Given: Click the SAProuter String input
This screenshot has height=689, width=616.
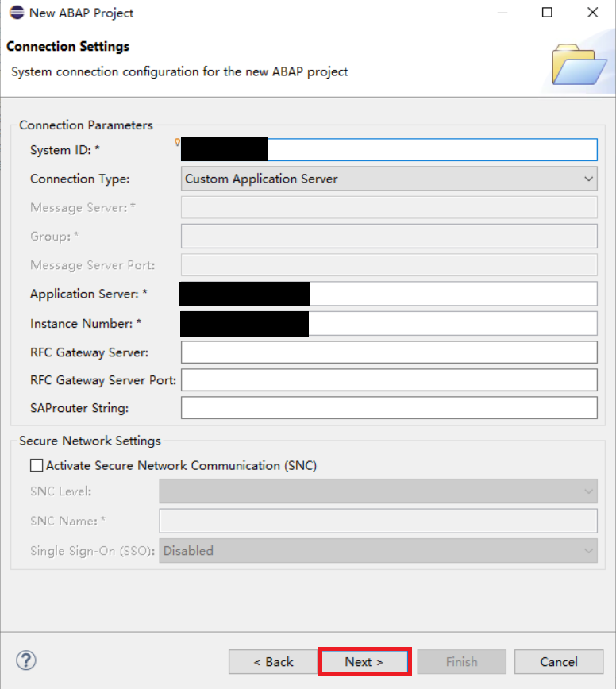Looking at the screenshot, I should coord(389,408).
